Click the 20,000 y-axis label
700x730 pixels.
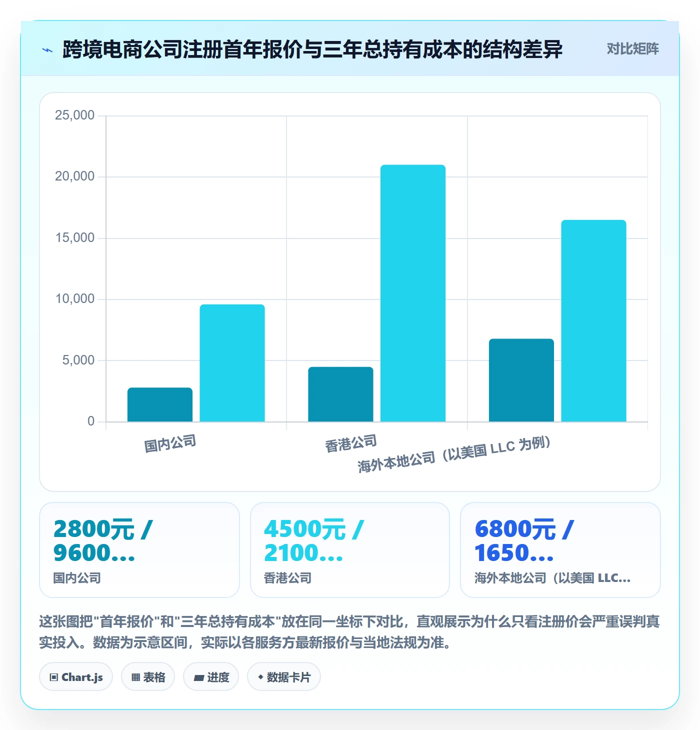point(74,176)
